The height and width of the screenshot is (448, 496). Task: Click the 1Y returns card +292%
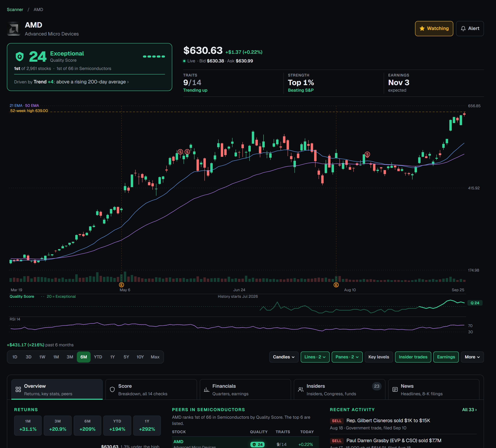click(x=147, y=425)
